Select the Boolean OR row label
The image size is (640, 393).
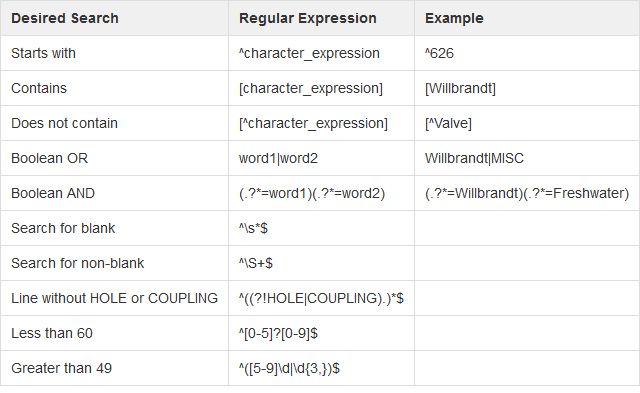(49, 158)
